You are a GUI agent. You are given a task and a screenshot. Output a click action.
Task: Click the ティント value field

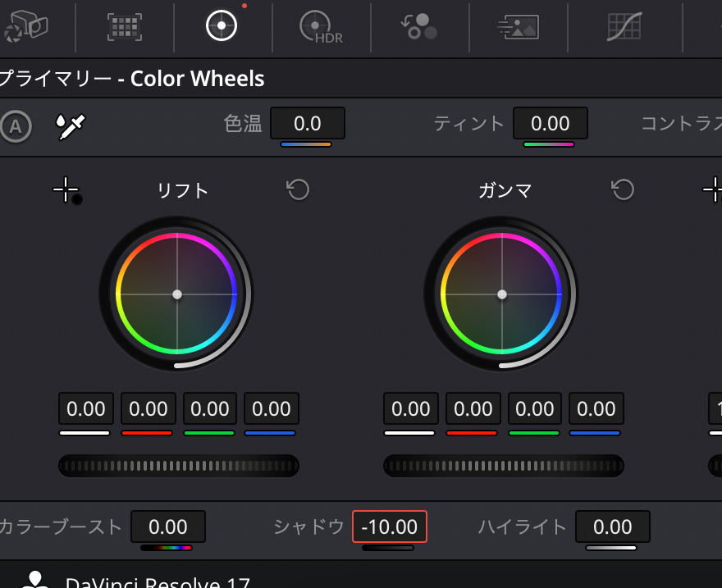(551, 124)
